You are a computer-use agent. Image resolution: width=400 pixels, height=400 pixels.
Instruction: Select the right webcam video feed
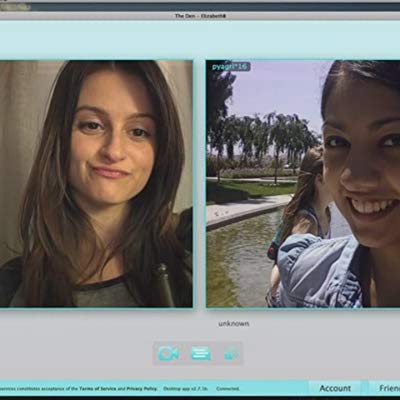coord(303,184)
